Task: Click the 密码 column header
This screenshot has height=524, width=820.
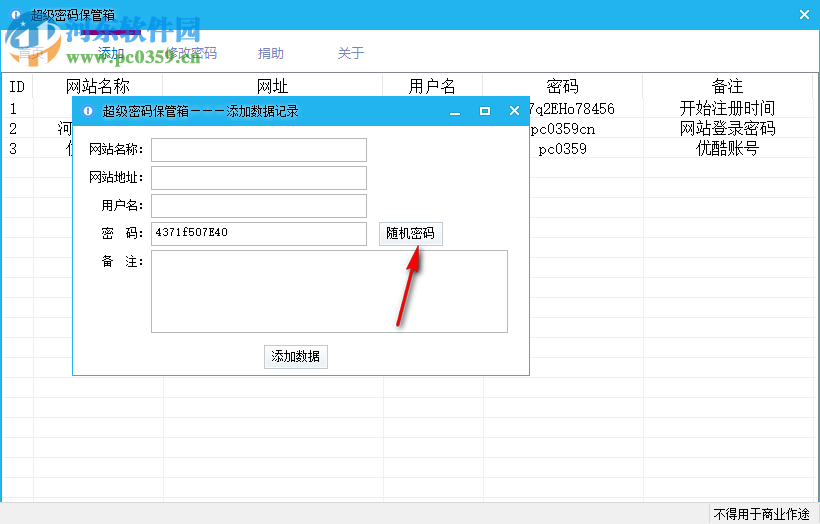Action: click(x=563, y=86)
